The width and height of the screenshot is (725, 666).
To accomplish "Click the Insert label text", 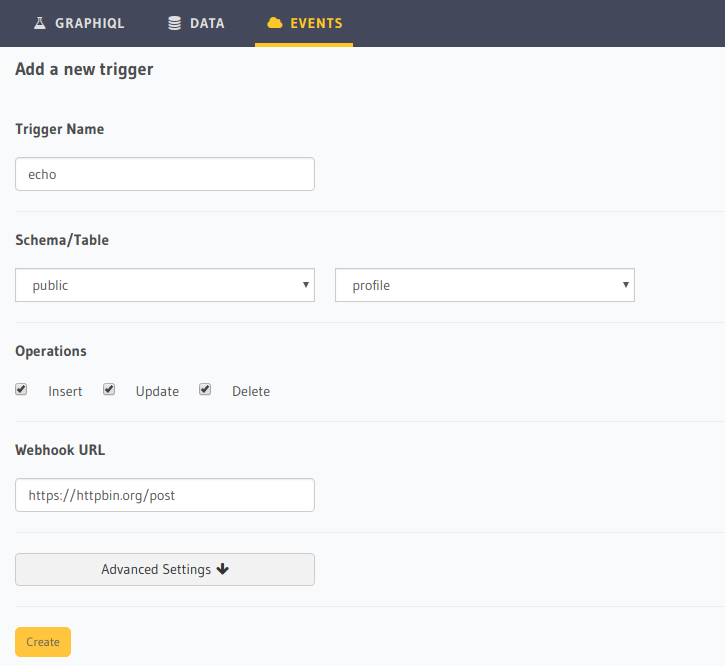I will (65, 392).
